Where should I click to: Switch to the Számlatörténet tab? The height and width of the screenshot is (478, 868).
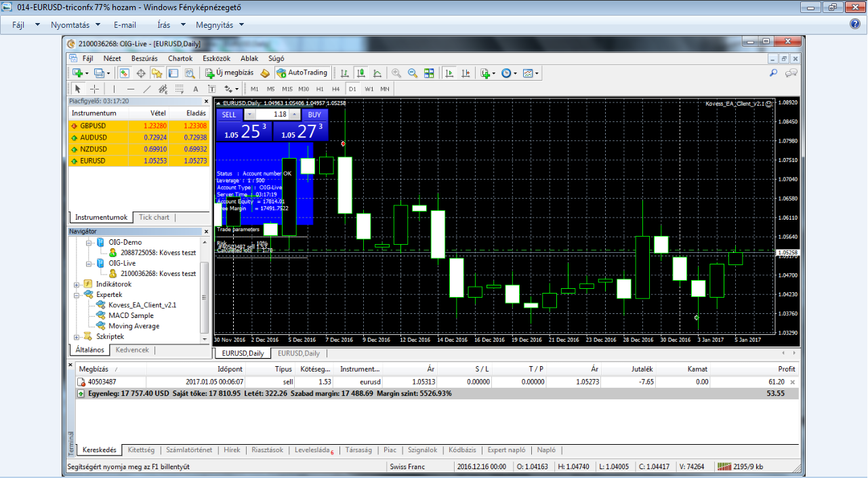click(189, 450)
